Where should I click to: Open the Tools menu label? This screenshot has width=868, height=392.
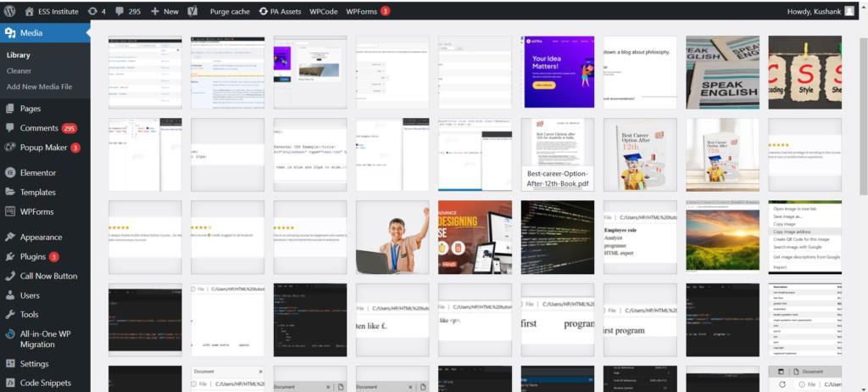click(30, 315)
